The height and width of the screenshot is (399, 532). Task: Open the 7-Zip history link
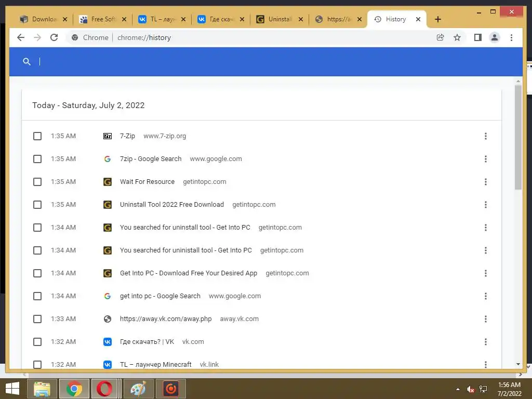coord(127,136)
